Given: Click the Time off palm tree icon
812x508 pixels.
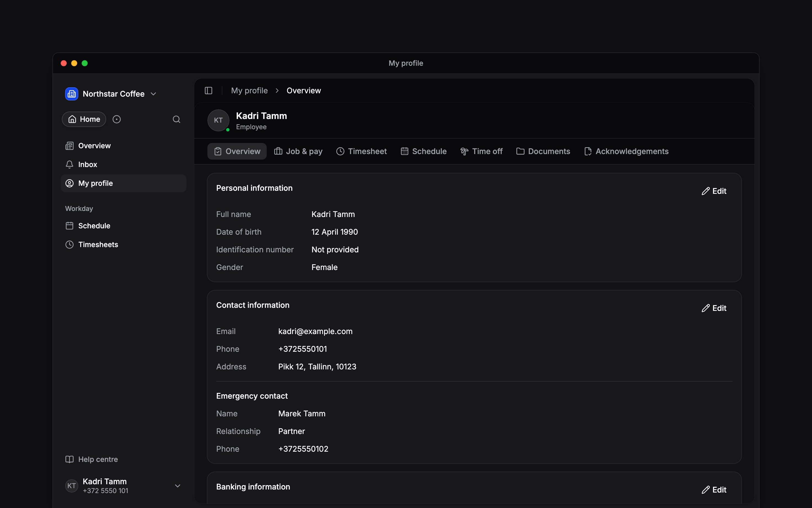Looking at the screenshot, I should tap(464, 152).
